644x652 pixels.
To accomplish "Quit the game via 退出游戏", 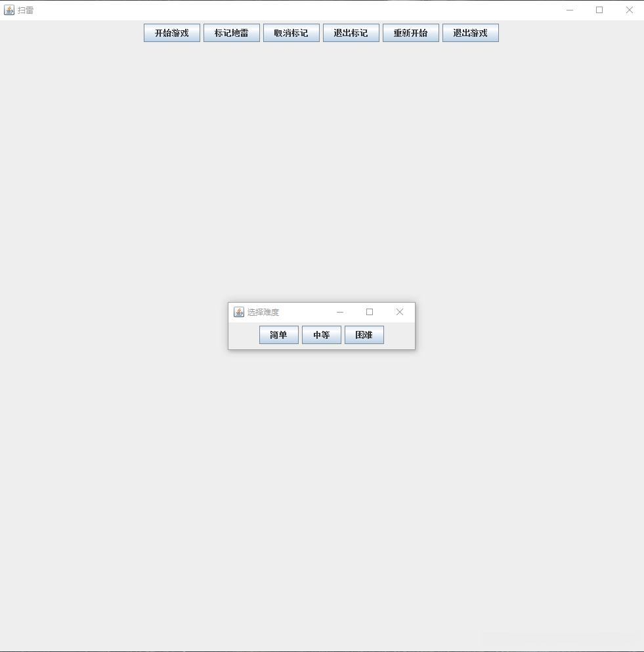I will [471, 33].
